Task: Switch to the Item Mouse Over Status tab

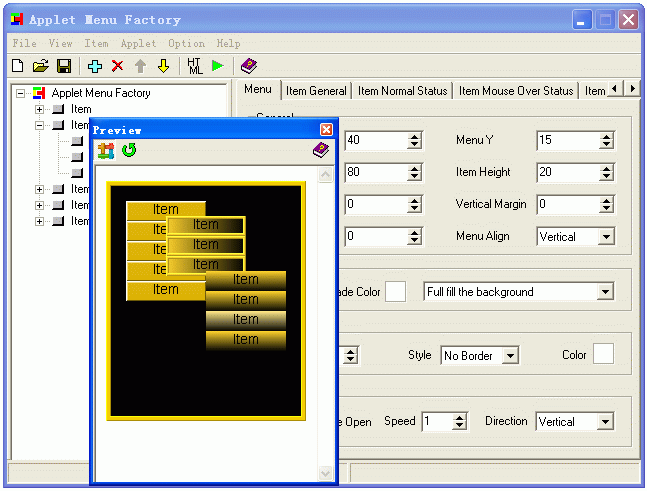Action: click(x=516, y=91)
